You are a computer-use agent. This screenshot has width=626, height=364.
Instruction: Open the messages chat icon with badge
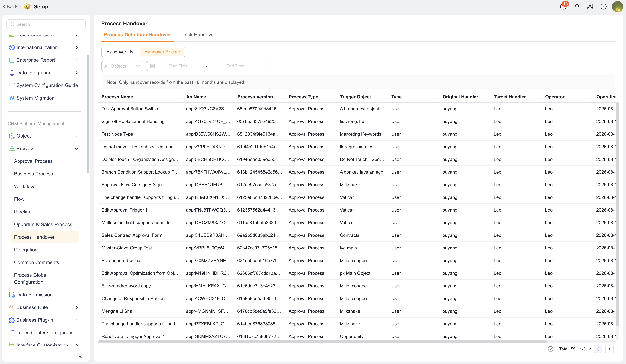click(x=563, y=7)
